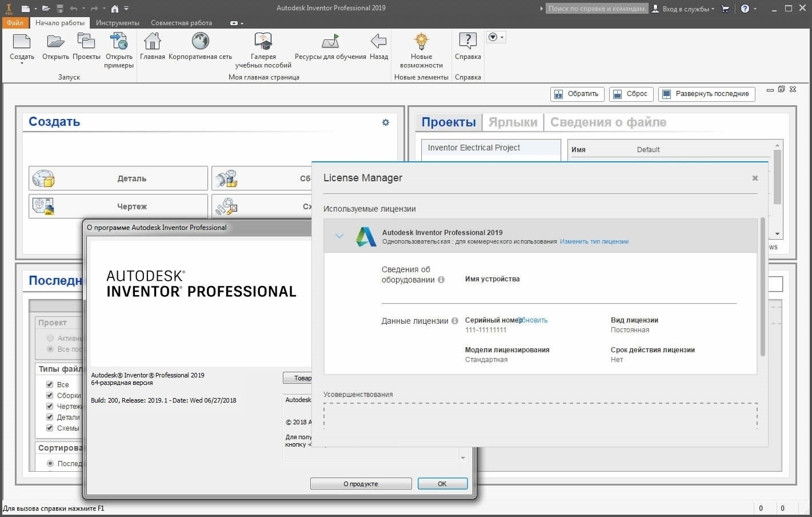
Task: Click the Назад arrow icon
Action: click(378, 42)
